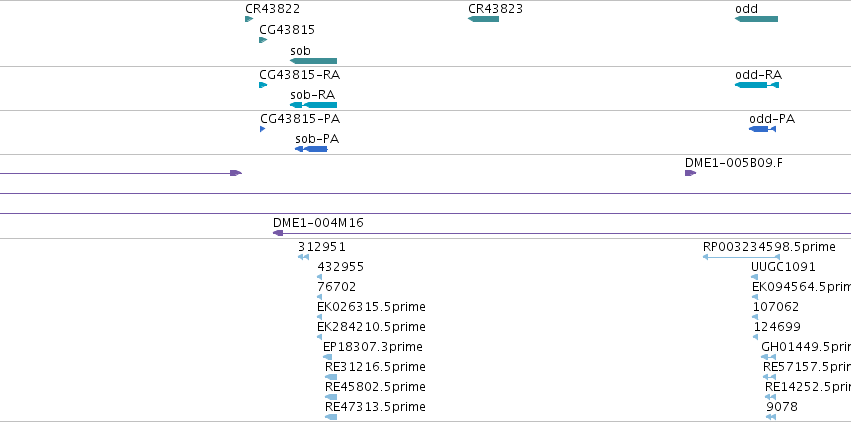Click the RE14252.5prime EST glyph
This screenshot has height=422, width=851.
click(x=770, y=397)
